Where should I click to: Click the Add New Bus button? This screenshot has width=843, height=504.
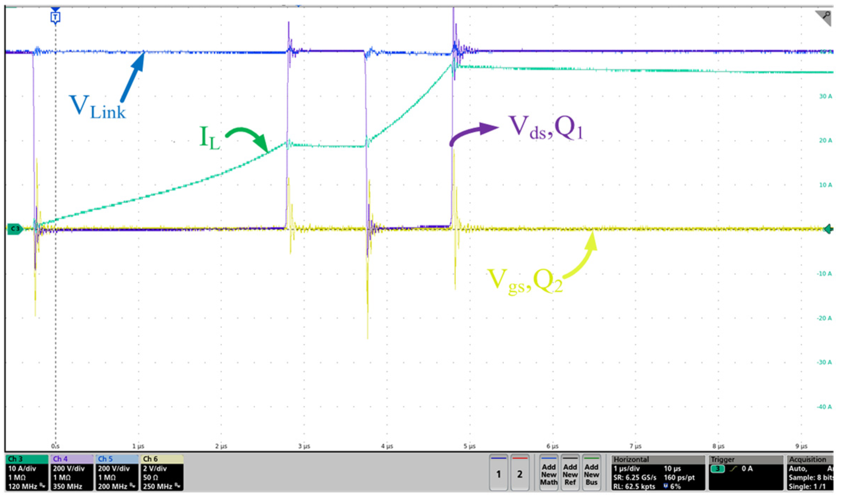(591, 474)
